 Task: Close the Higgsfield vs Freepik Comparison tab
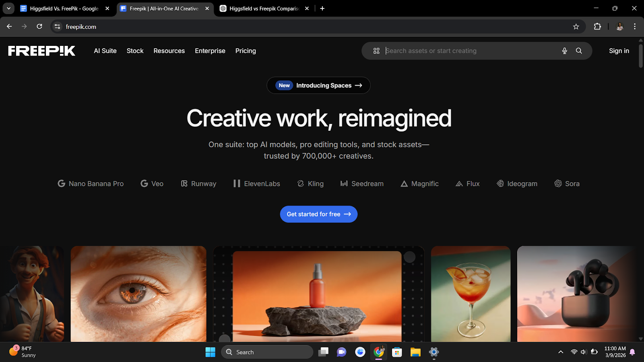click(x=307, y=8)
